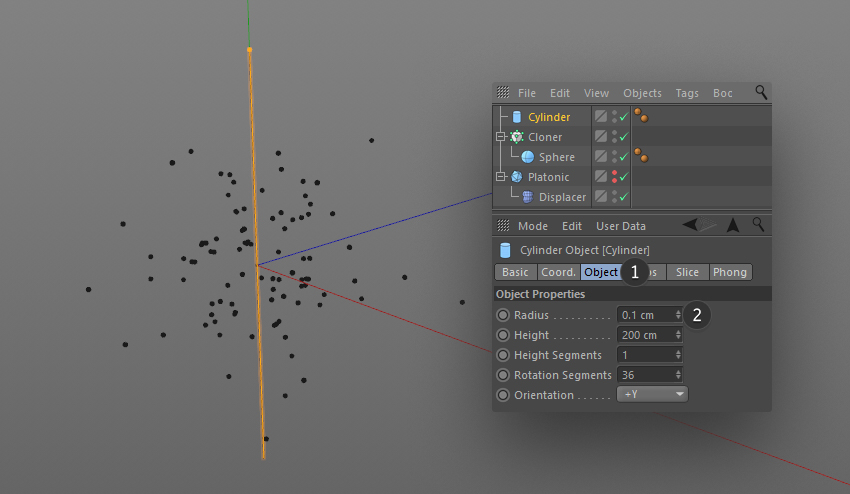Click the Displacer row layer square
The image size is (850, 494).
601,196
